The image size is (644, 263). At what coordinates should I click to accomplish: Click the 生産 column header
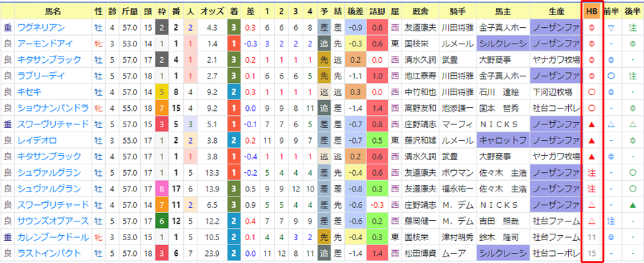click(556, 11)
